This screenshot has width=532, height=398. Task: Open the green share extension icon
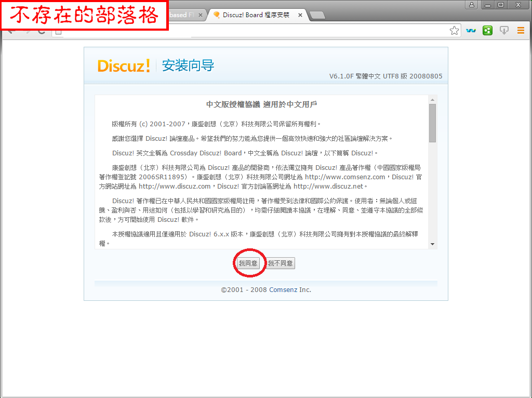click(487, 31)
